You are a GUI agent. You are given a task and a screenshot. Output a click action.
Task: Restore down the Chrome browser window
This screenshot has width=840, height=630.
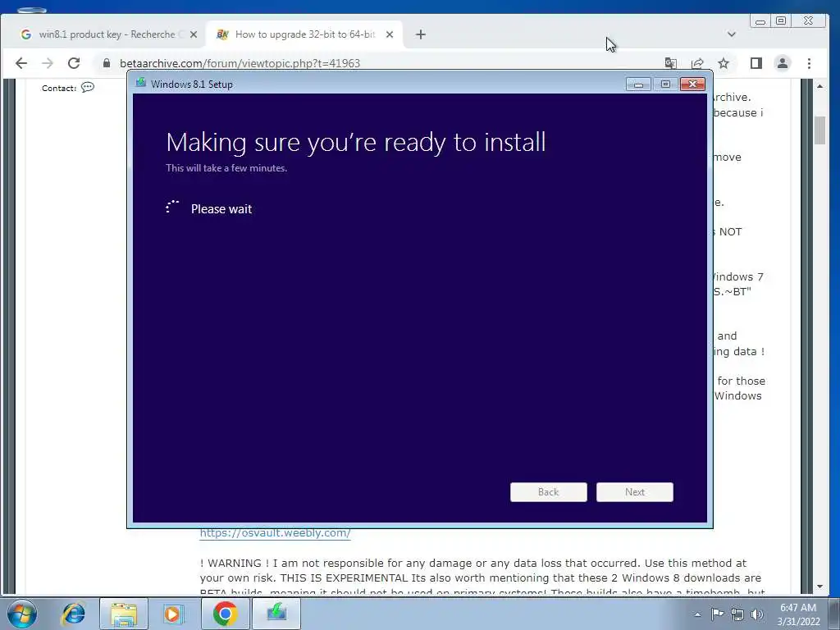coord(781,21)
